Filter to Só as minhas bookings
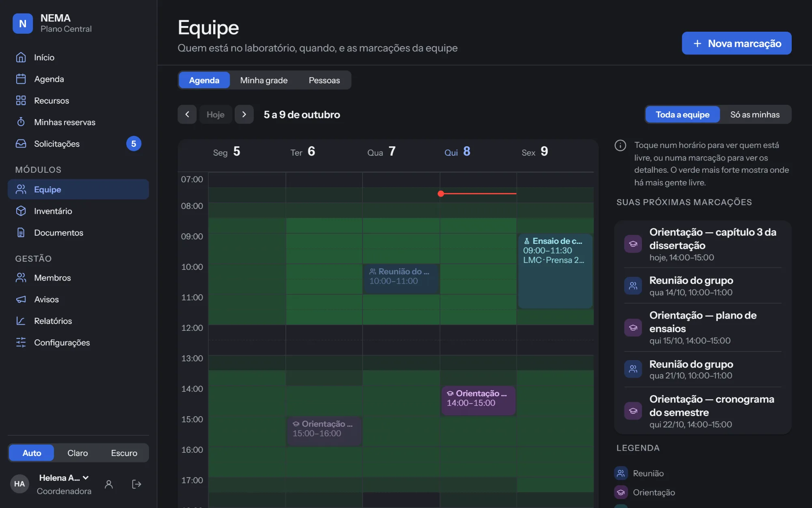The width and height of the screenshot is (812, 508). pos(755,115)
